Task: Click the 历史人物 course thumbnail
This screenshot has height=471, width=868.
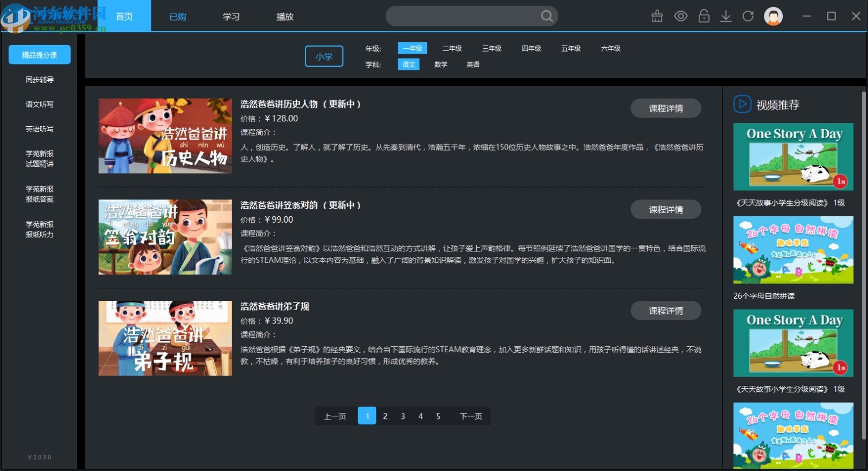Action: point(165,136)
